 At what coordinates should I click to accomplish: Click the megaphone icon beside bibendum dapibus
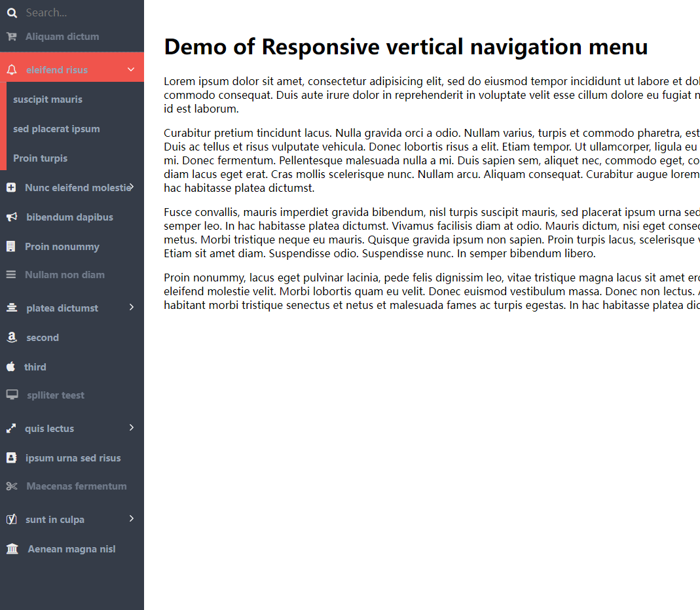(12, 217)
